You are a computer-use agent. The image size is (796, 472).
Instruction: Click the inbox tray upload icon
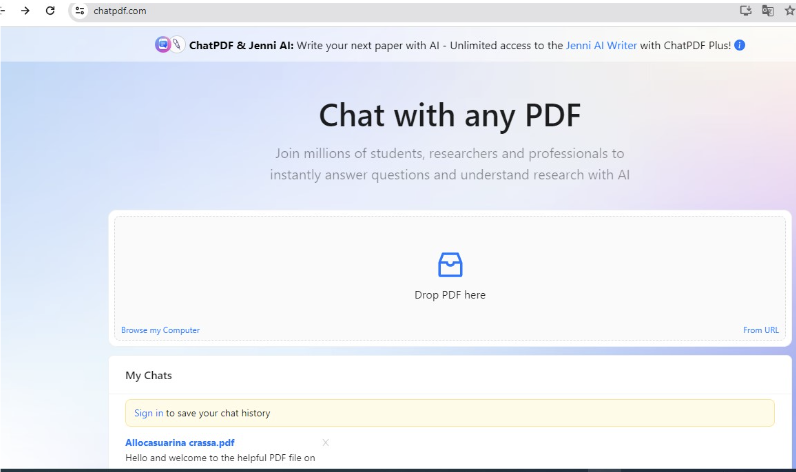click(x=450, y=265)
